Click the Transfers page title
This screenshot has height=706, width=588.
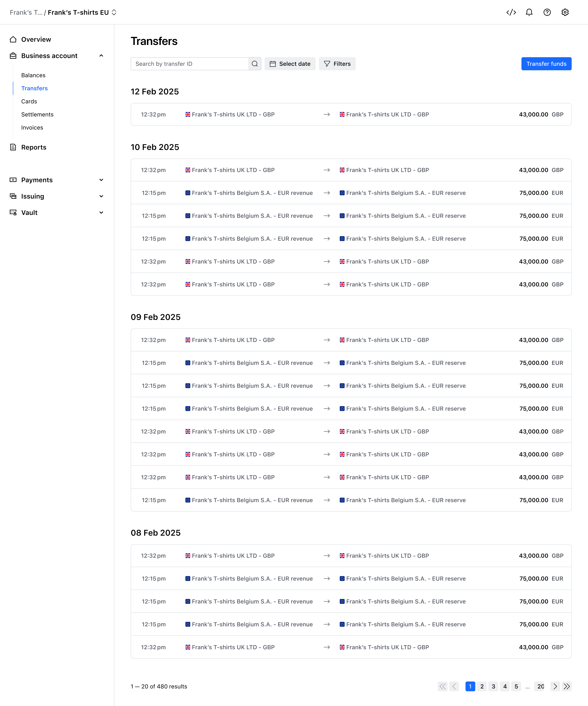[154, 41]
